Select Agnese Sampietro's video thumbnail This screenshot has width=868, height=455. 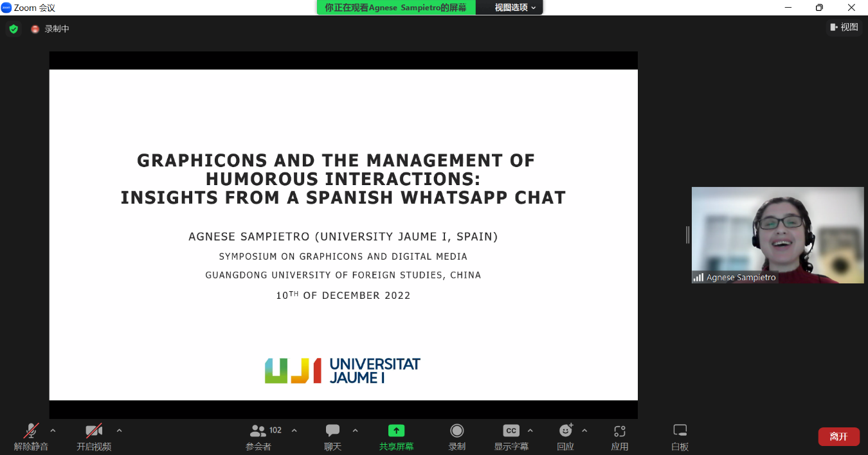tap(777, 235)
